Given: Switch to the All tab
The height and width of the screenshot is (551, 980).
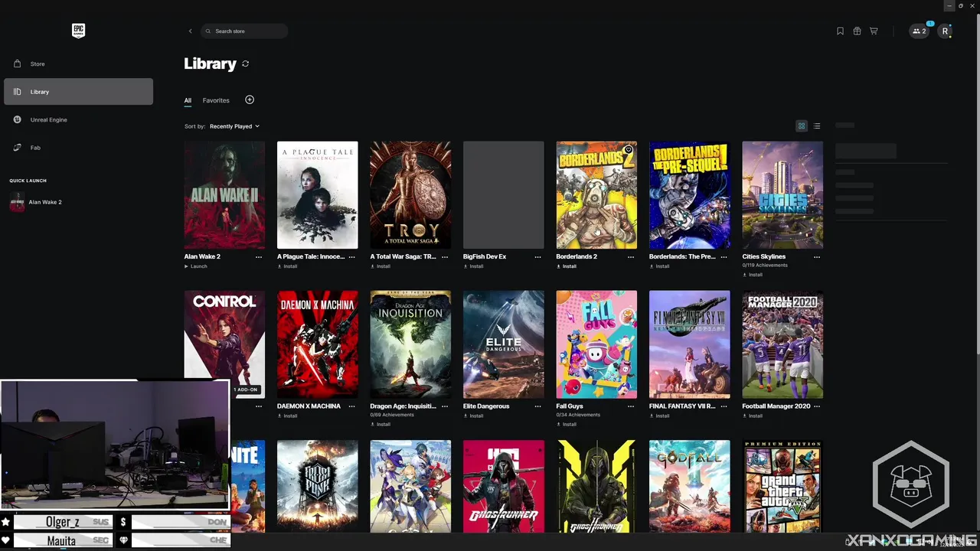Looking at the screenshot, I should [188, 100].
